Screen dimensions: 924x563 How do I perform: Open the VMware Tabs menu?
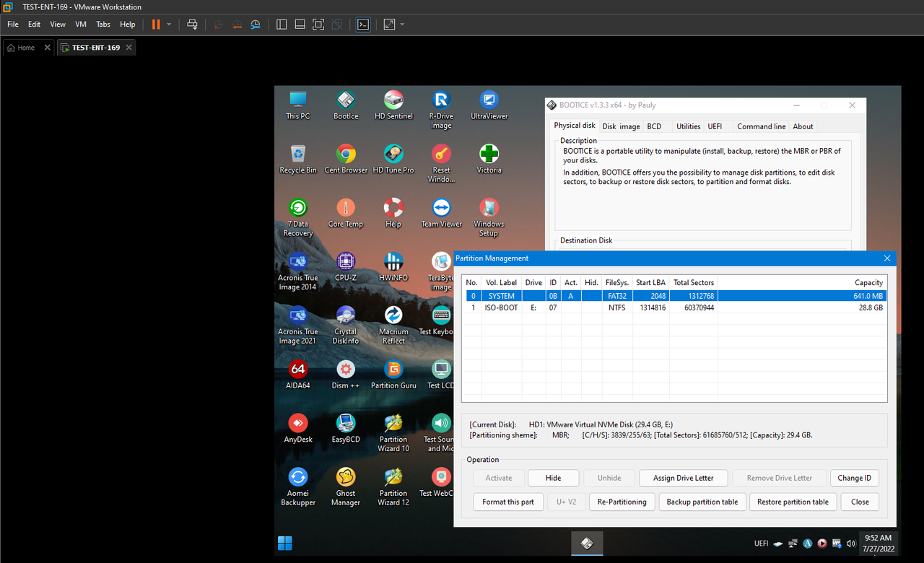(x=103, y=24)
